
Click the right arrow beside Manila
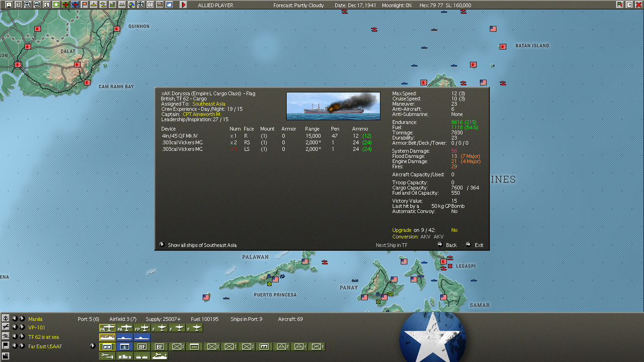[x=22, y=319]
